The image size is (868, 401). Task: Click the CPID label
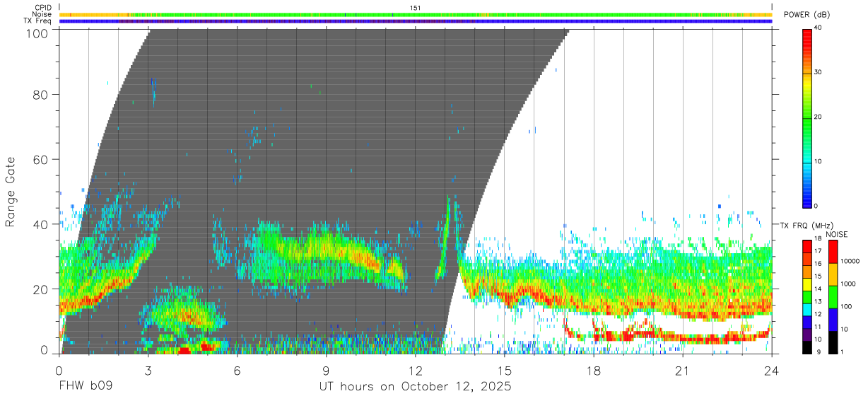tap(43, 8)
